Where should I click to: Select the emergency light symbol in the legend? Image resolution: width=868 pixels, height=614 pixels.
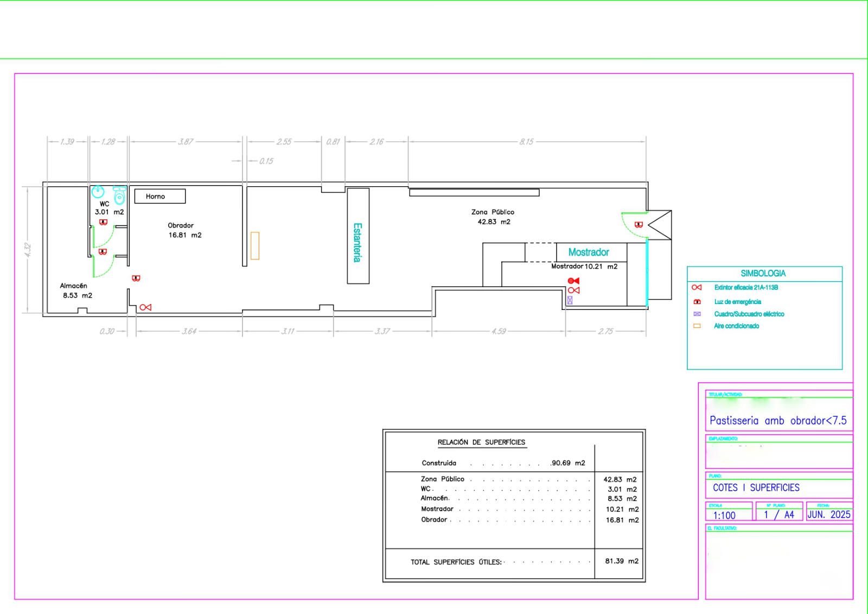coord(697,302)
